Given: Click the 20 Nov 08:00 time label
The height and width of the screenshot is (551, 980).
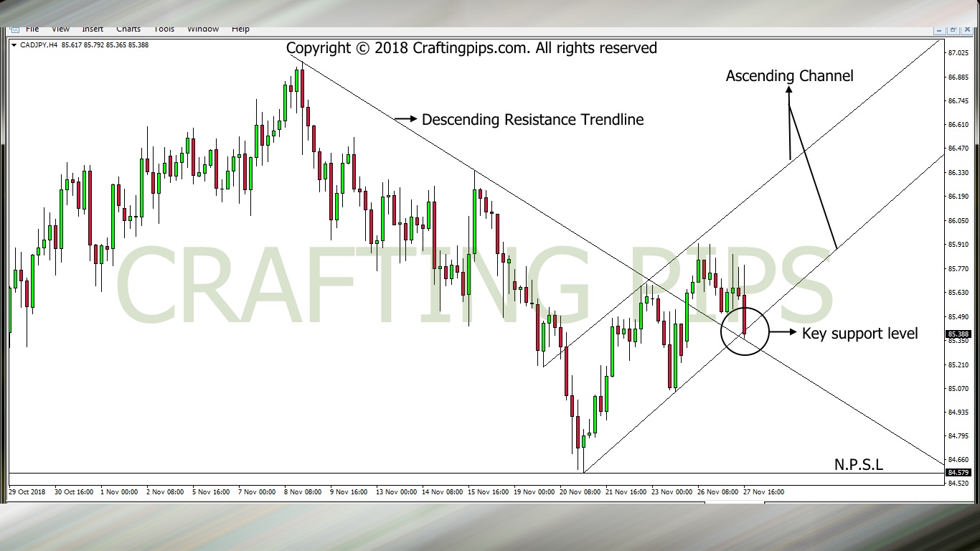Looking at the screenshot, I should [580, 492].
